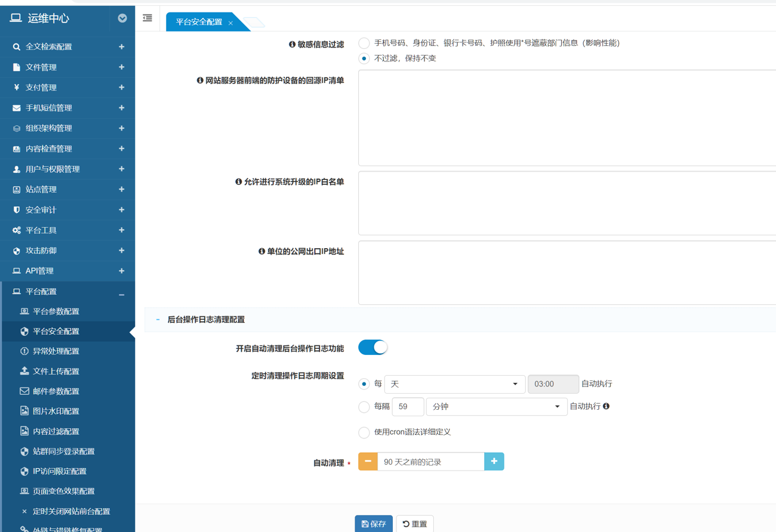Select the 不过滤，保持不变 radio option
The width and height of the screenshot is (776, 532).
click(x=364, y=58)
